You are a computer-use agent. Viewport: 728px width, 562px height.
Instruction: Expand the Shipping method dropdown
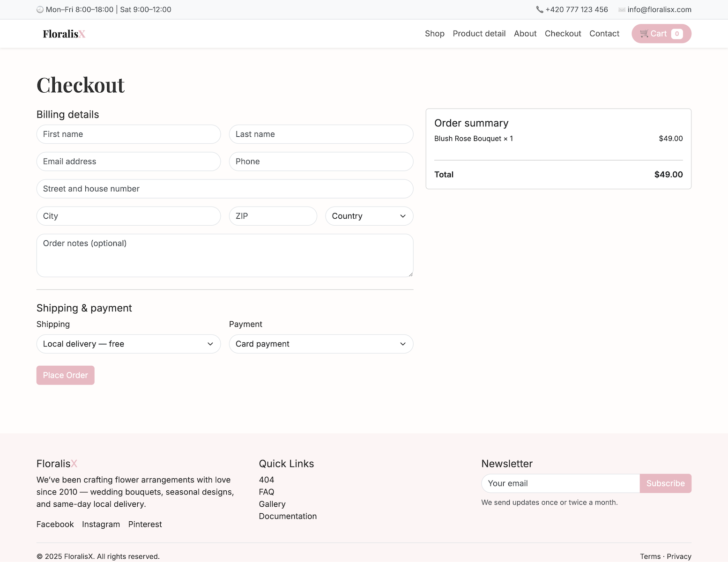(128, 344)
